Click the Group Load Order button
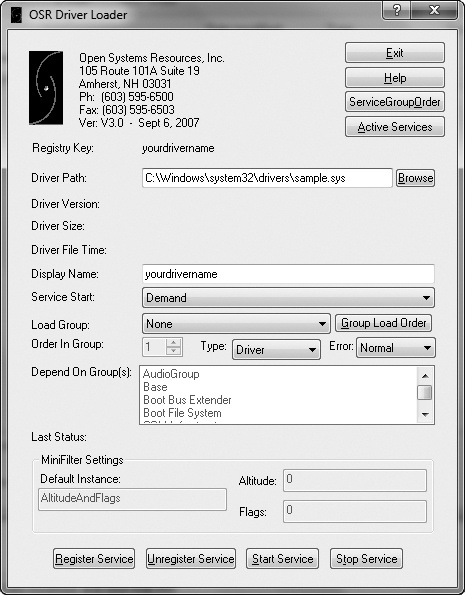This screenshot has width=465, height=595. [383, 323]
